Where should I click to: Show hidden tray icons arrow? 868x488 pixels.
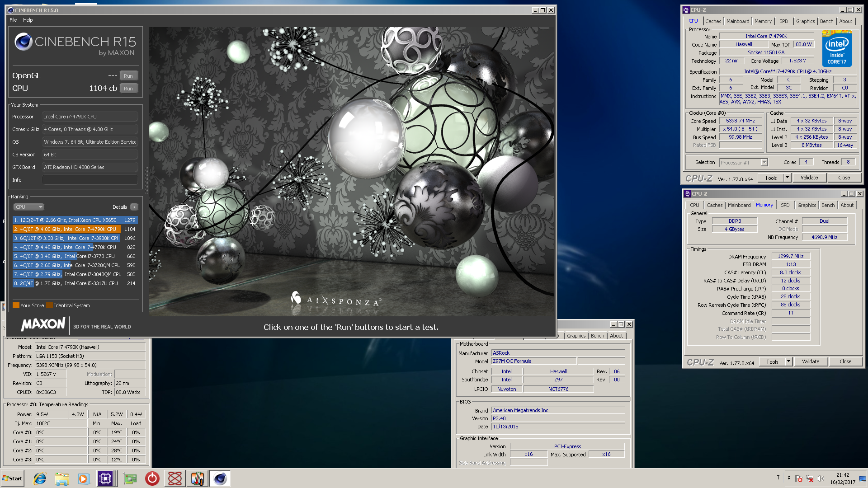click(x=789, y=478)
